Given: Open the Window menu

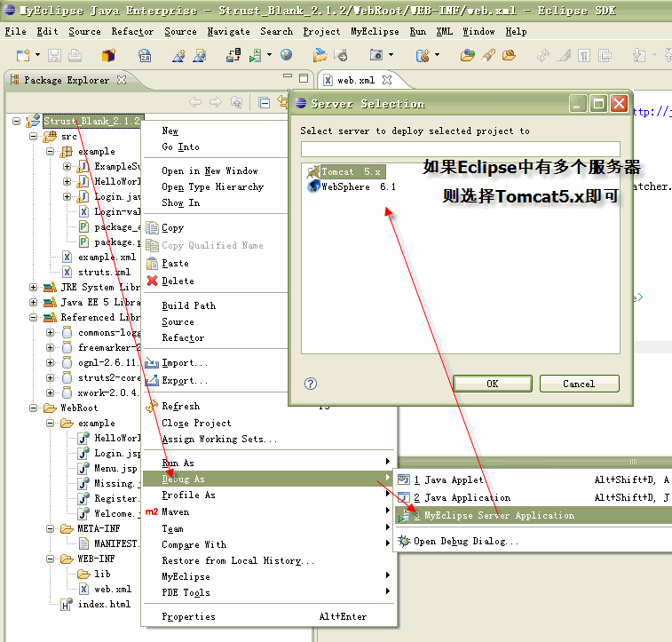Looking at the screenshot, I should 478,31.
